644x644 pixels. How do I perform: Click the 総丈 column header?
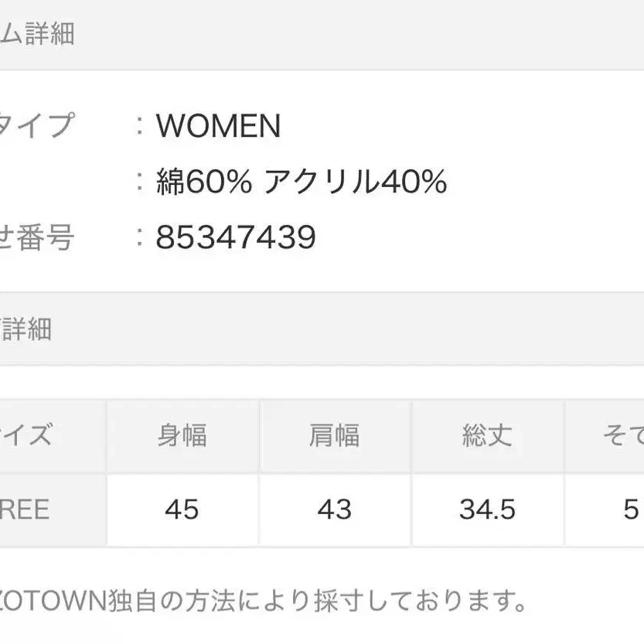[487, 436]
